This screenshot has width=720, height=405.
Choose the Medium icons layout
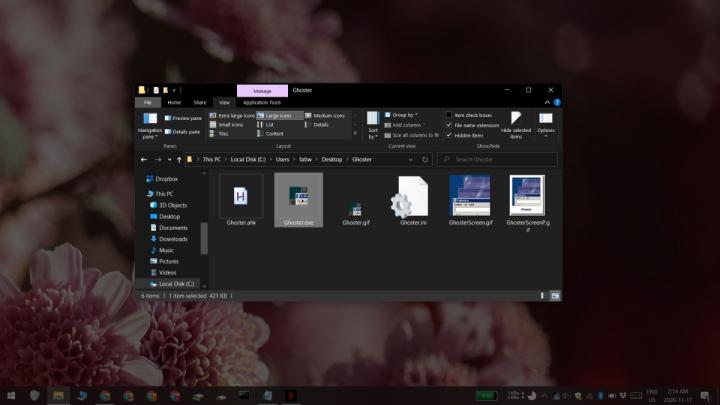point(326,115)
